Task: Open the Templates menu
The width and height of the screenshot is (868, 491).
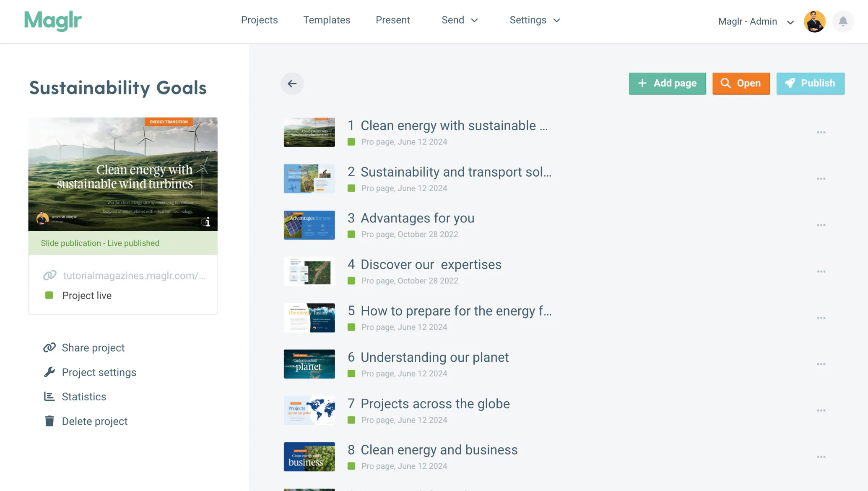Action: coord(327,20)
